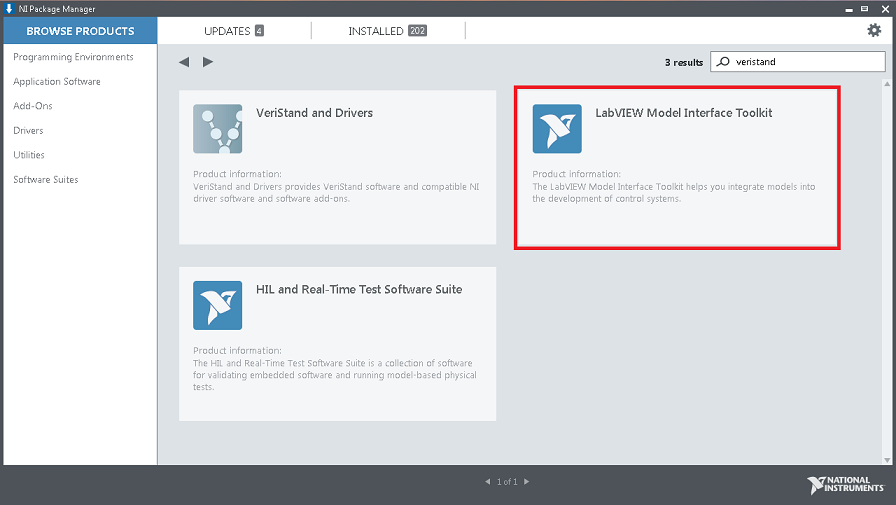896x505 pixels.
Task: Click the Installed count badge 202
Action: (x=417, y=31)
